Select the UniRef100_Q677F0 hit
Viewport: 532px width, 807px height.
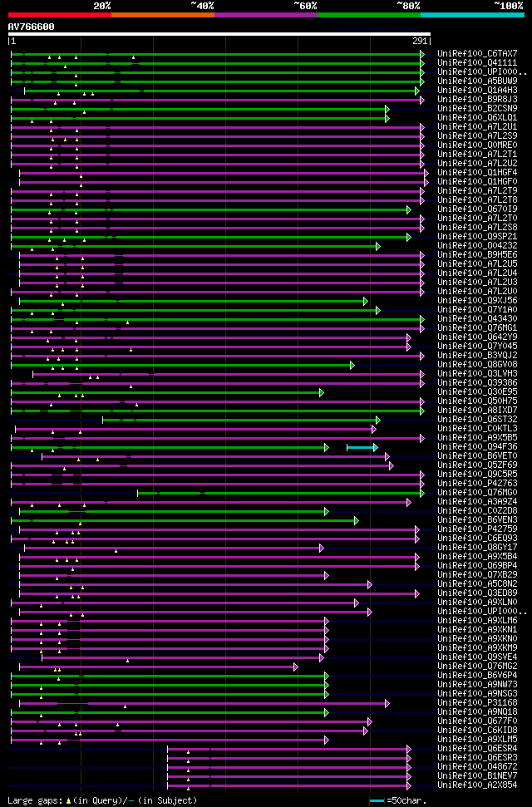click(477, 721)
